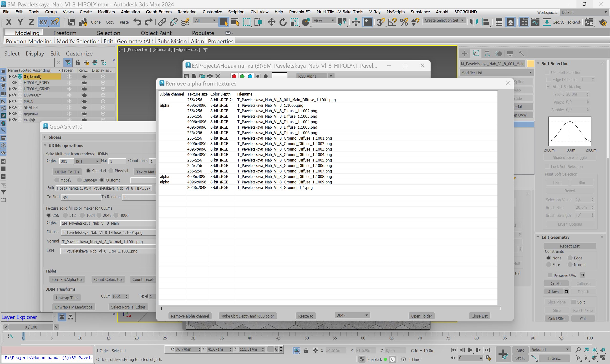This screenshot has height=364, width=610.
Task: Open the Utilities wrench tab in command panel
Action: pos(522,53)
